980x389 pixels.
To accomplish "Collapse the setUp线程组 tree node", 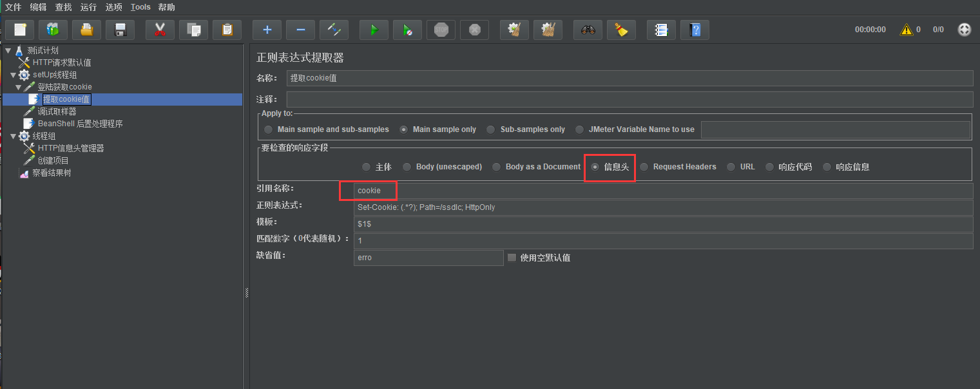I will point(14,74).
